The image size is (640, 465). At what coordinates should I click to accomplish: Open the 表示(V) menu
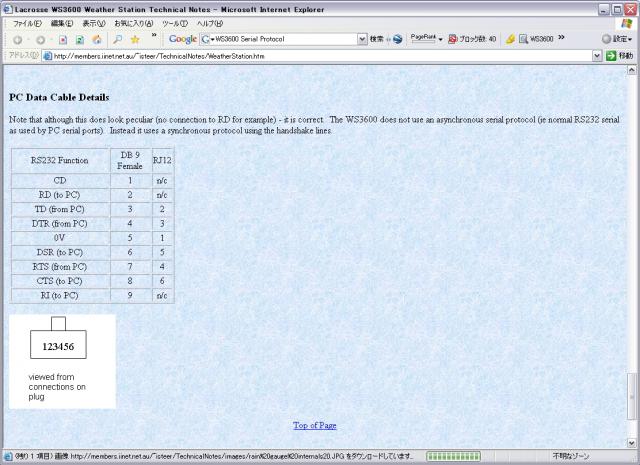point(94,24)
